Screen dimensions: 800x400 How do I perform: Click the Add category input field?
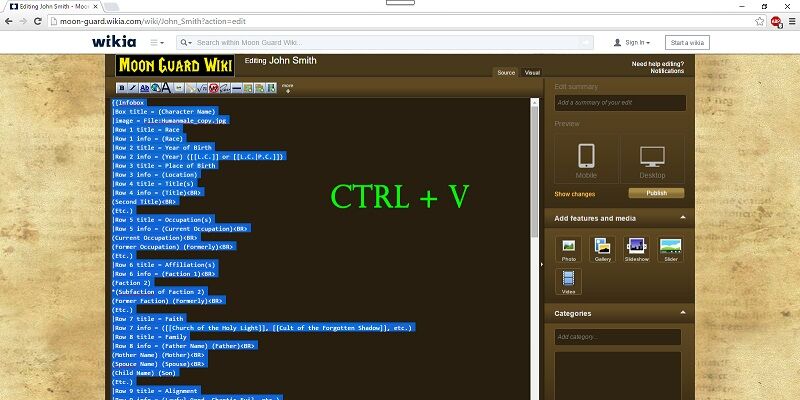coord(618,337)
